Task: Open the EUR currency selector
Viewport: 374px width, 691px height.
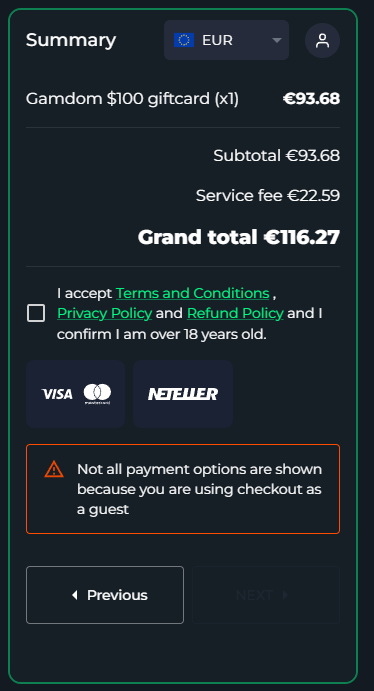Action: 226,40
